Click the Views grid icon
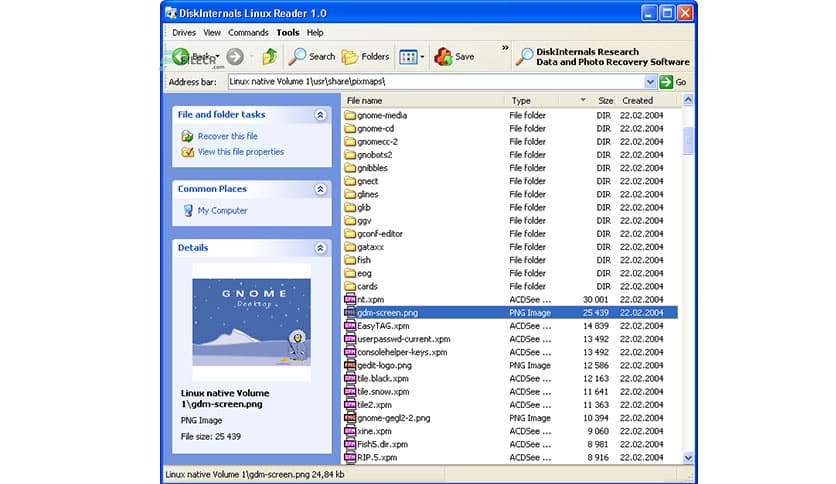The height and width of the screenshot is (484, 836). click(408, 57)
